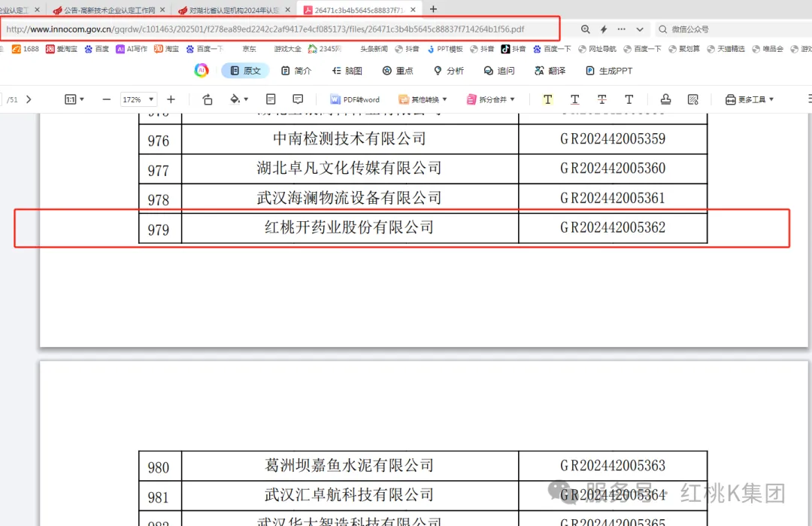Screen dimensions: 812x526
Task: Click the single page view icon
Action: pyautogui.click(x=271, y=99)
